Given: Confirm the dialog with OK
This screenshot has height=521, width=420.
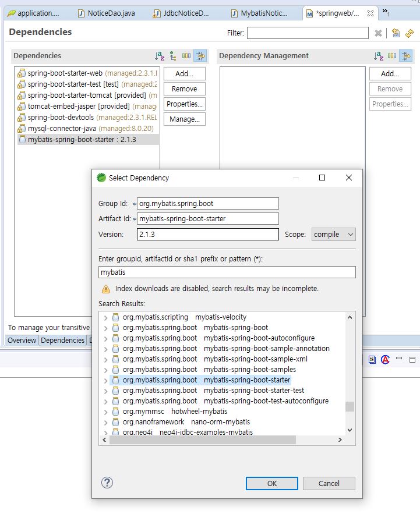Looking at the screenshot, I should [272, 484].
